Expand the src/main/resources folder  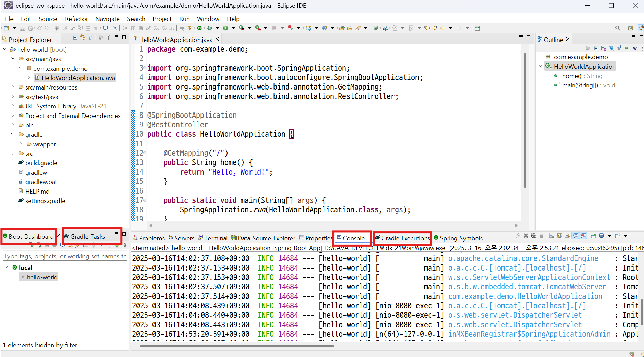[13, 87]
